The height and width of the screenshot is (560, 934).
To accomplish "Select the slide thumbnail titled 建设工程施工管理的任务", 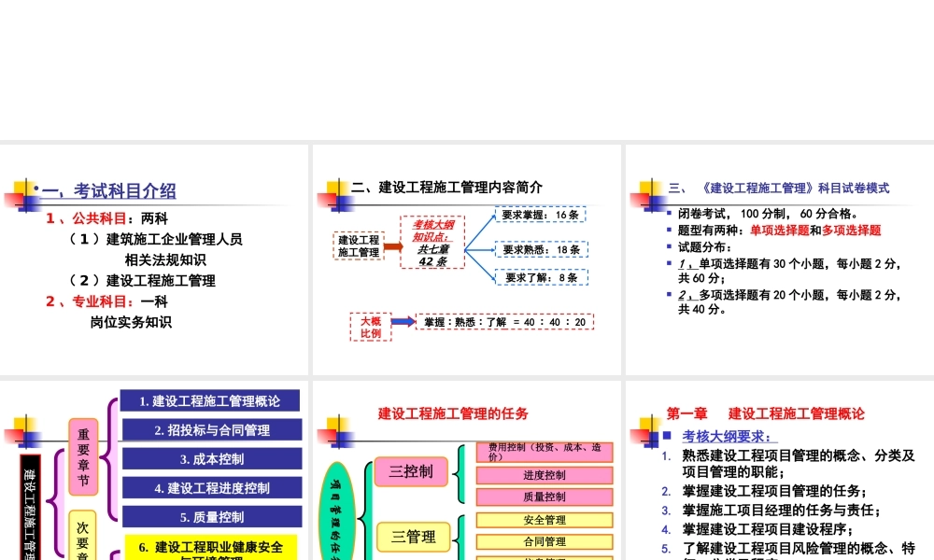I will [x=466, y=470].
